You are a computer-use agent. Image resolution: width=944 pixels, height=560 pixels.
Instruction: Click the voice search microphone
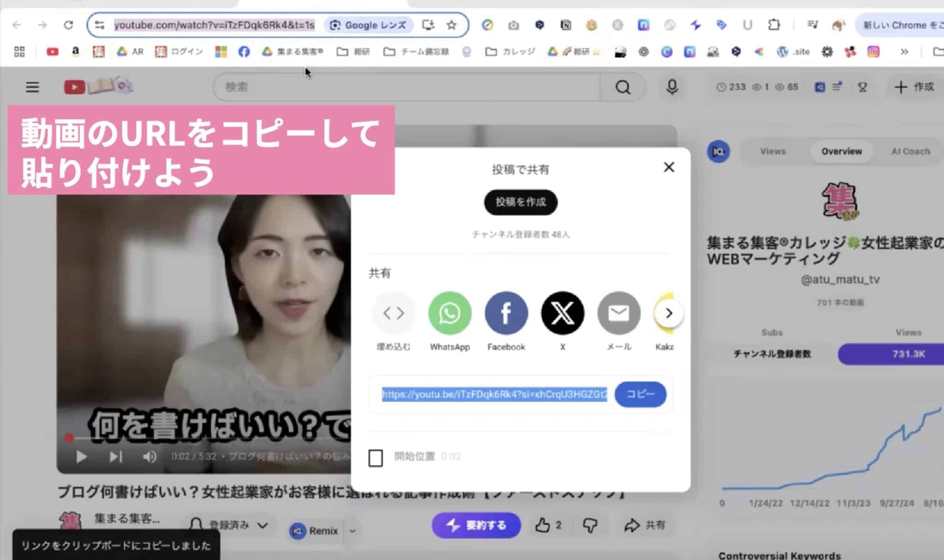(672, 87)
